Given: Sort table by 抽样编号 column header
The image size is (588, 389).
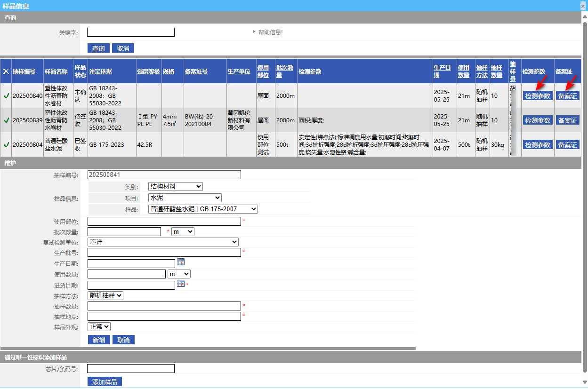Looking at the screenshot, I should (x=24, y=71).
